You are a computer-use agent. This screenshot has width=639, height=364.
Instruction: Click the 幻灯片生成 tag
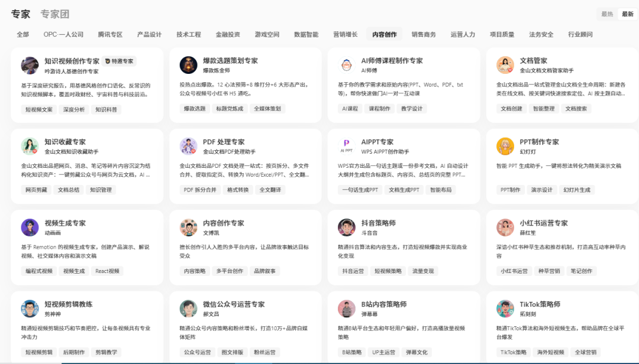point(577,189)
